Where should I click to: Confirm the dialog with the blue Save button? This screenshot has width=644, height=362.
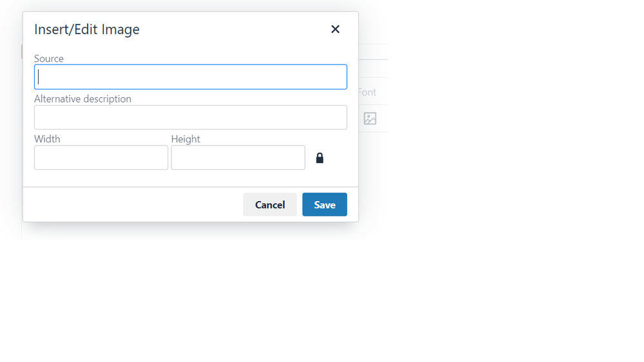coord(325,204)
